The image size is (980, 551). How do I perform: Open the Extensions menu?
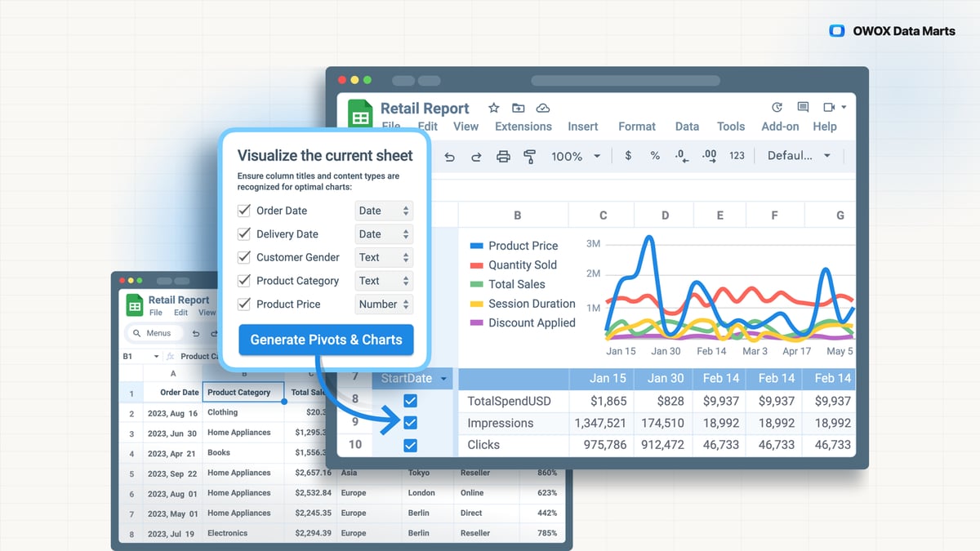click(x=523, y=127)
